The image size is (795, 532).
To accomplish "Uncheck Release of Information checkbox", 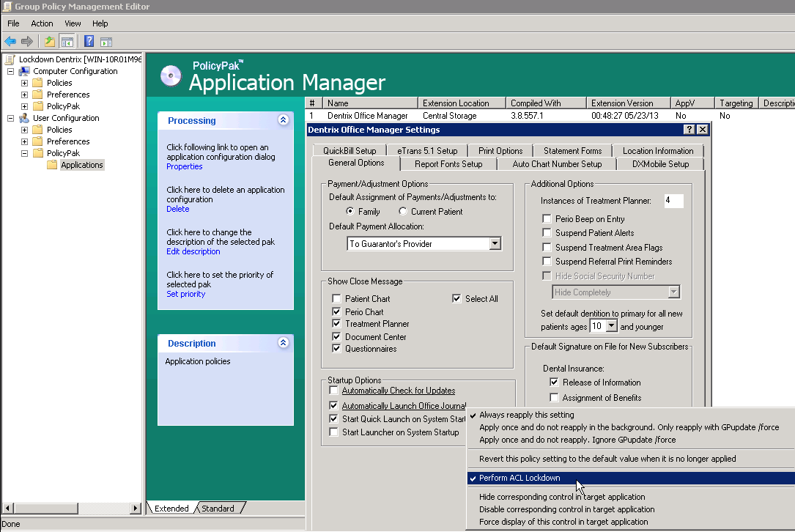I will point(554,382).
